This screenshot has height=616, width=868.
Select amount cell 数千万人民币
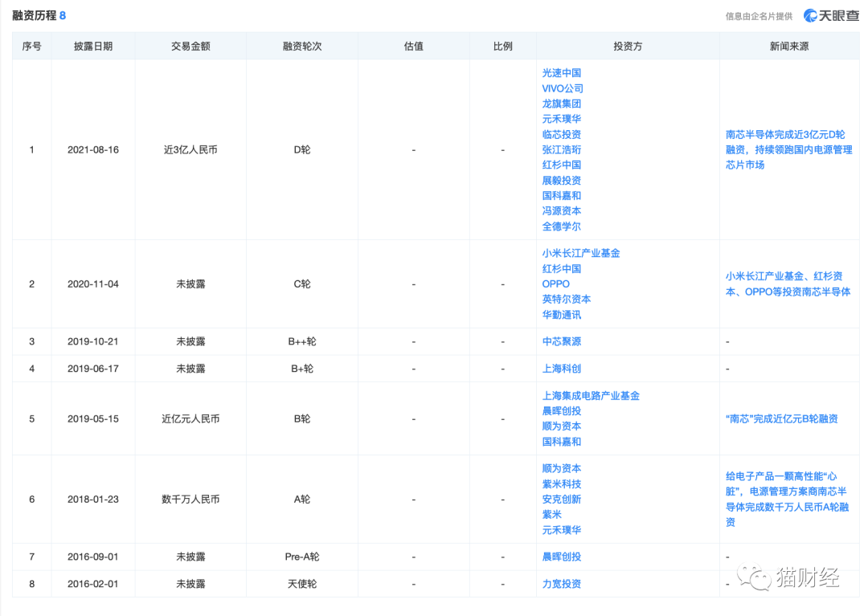(x=190, y=500)
